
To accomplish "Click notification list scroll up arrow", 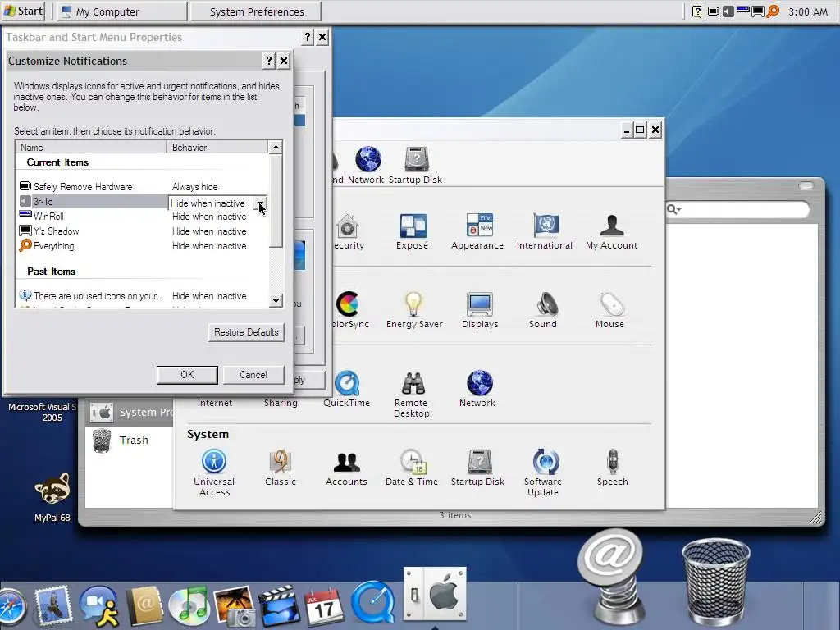I will pos(276,147).
